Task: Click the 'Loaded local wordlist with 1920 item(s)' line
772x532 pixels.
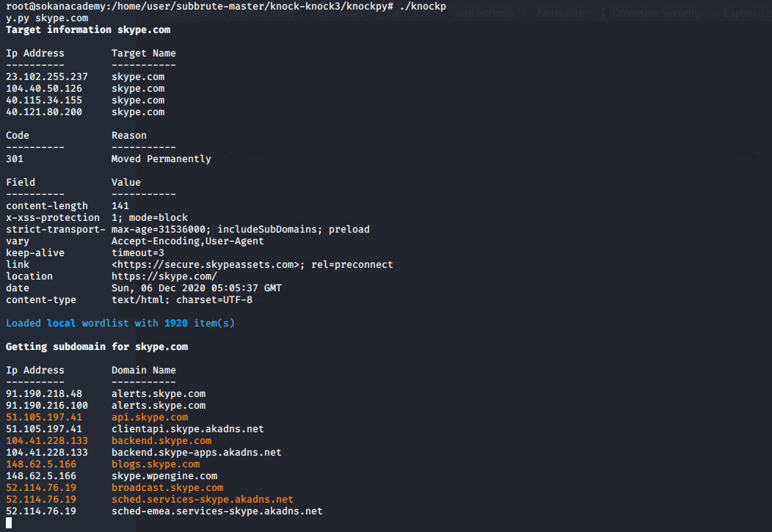Action: tap(120, 324)
